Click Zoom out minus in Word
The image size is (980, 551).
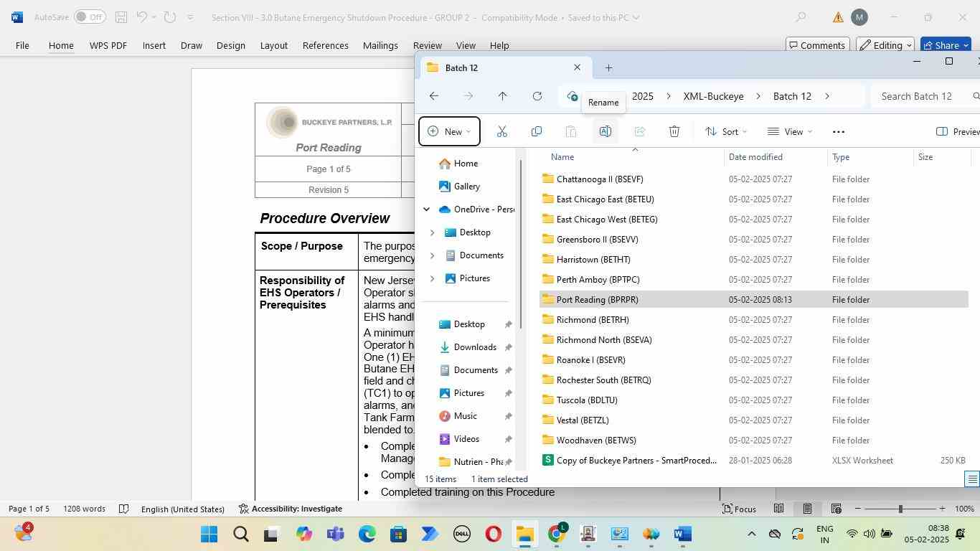tap(858, 509)
